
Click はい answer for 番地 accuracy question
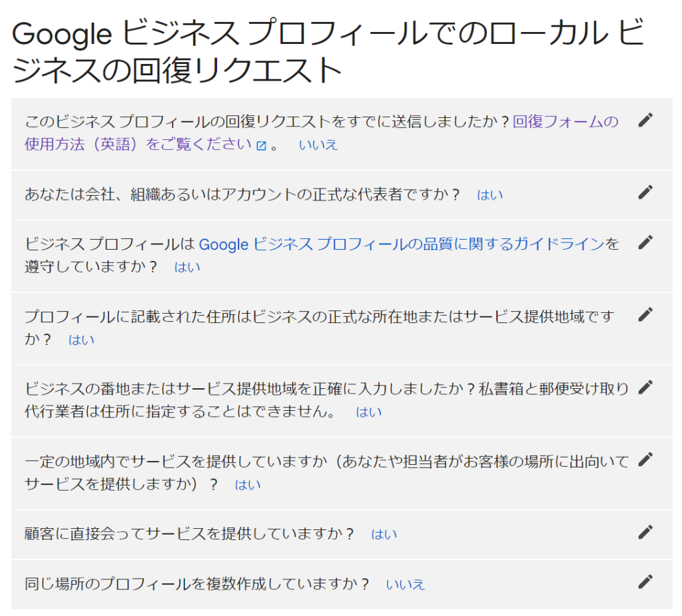point(369,412)
